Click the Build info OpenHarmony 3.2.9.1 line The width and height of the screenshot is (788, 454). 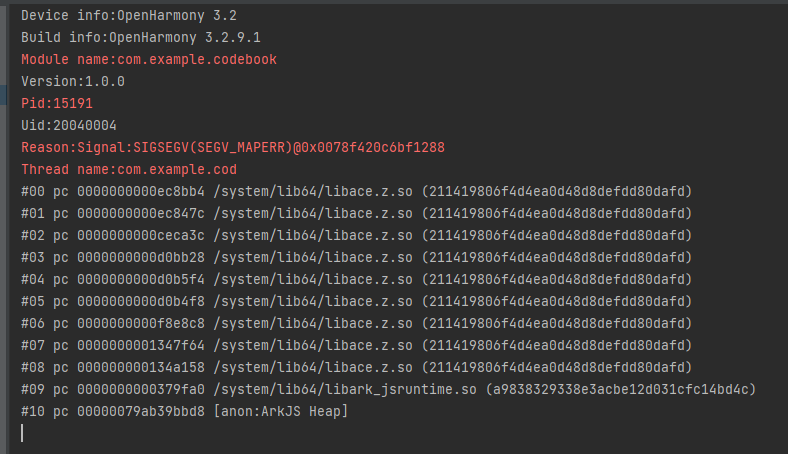pos(141,38)
